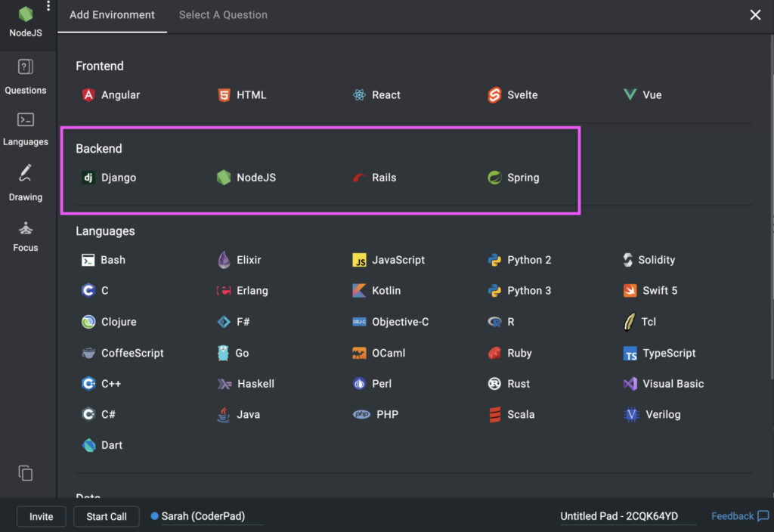Select the React environment icon

click(359, 95)
